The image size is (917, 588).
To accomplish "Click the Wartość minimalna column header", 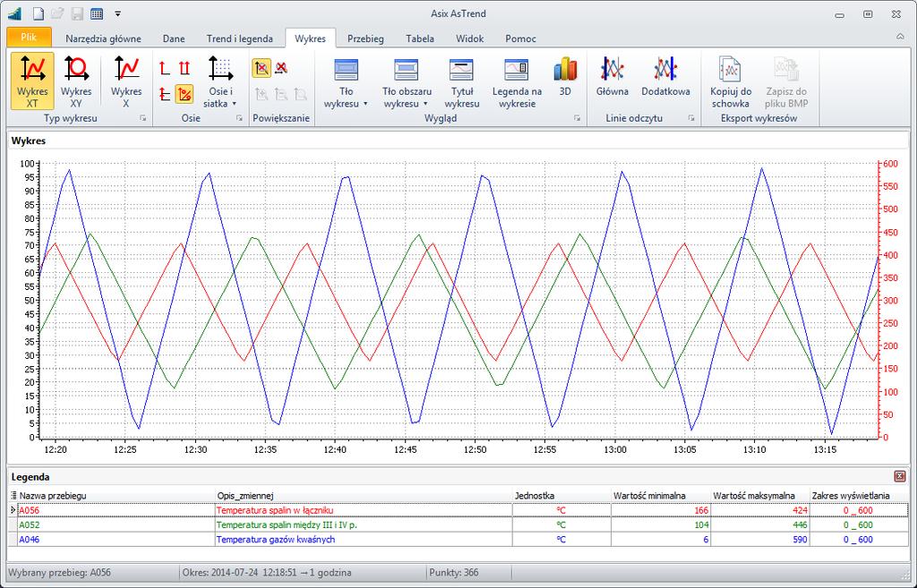I will click(661, 496).
